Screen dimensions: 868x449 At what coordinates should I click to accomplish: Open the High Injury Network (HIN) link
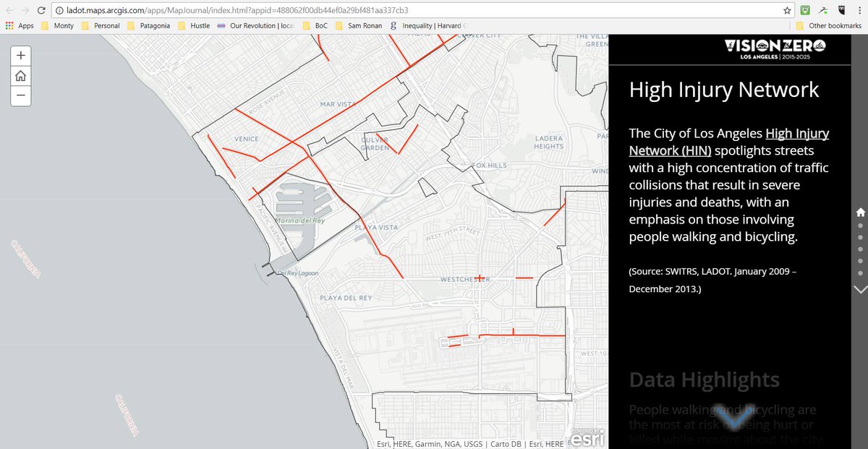pyautogui.click(x=729, y=142)
